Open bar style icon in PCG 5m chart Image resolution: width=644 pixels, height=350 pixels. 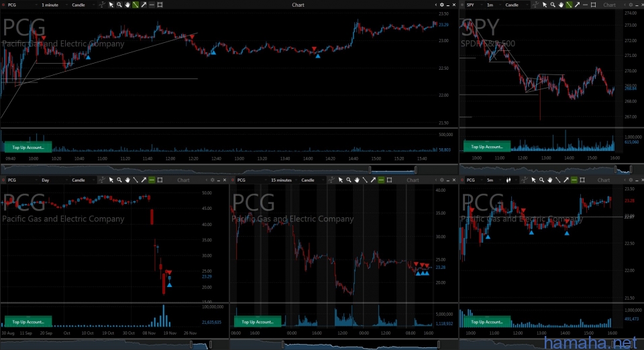tap(509, 180)
